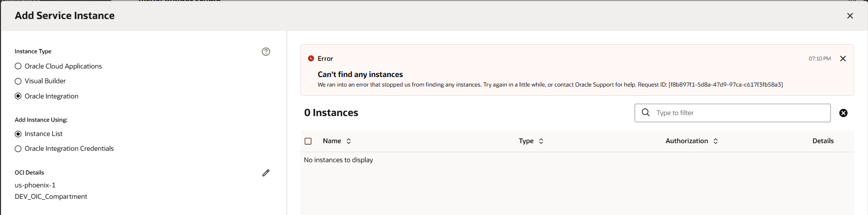The width and height of the screenshot is (868, 215).
Task: Edit OCI Details with pencil icon
Action: click(266, 173)
